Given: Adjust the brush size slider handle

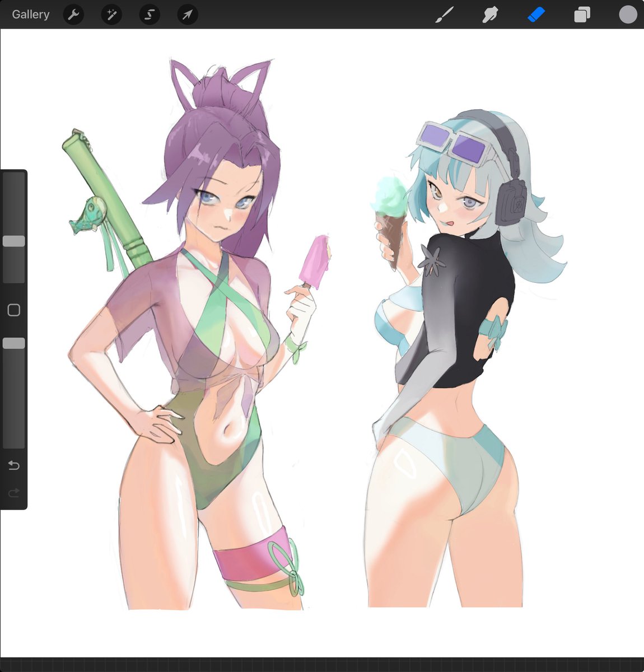Looking at the screenshot, I should (x=14, y=240).
